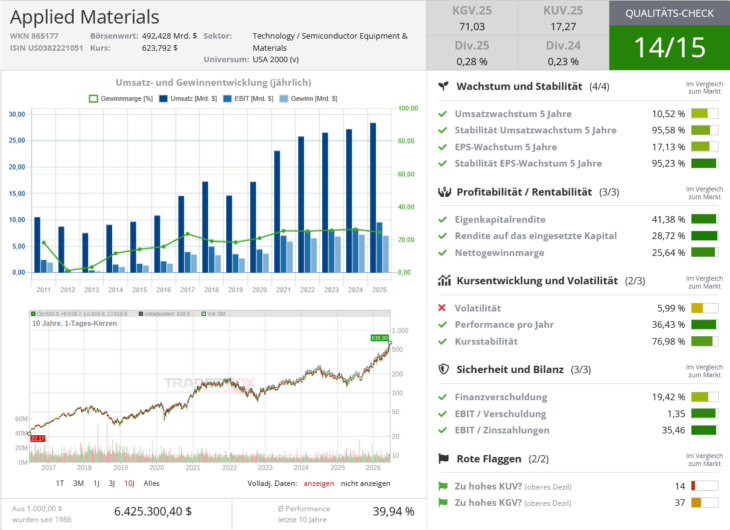Click the WKN 865177 text
The height and width of the screenshot is (530, 730).
click(x=34, y=36)
